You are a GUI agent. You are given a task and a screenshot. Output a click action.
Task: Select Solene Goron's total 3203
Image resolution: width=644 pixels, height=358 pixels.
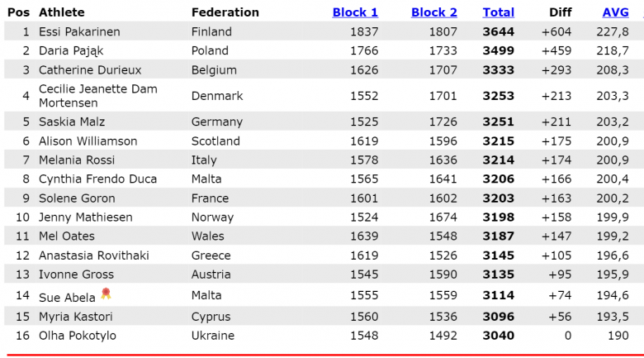(498, 198)
